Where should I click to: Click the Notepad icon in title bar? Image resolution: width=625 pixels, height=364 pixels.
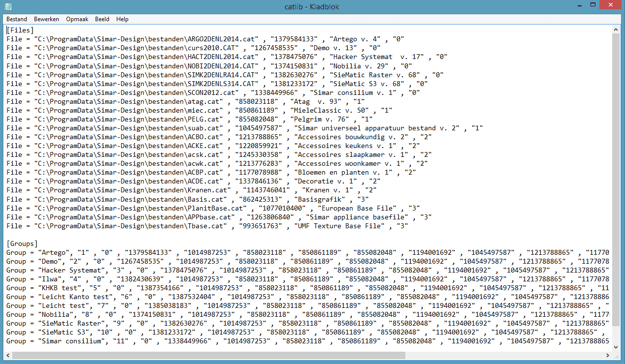pos(8,6)
